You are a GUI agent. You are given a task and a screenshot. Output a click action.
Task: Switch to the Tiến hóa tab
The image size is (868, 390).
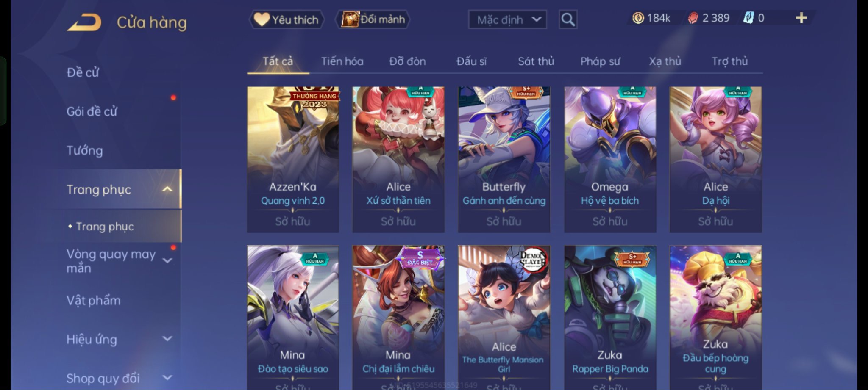[x=342, y=61]
